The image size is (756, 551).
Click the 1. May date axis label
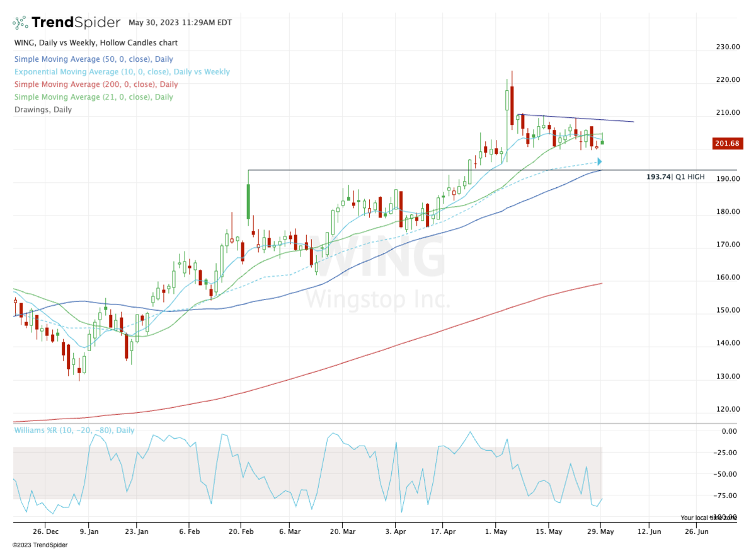496,531
